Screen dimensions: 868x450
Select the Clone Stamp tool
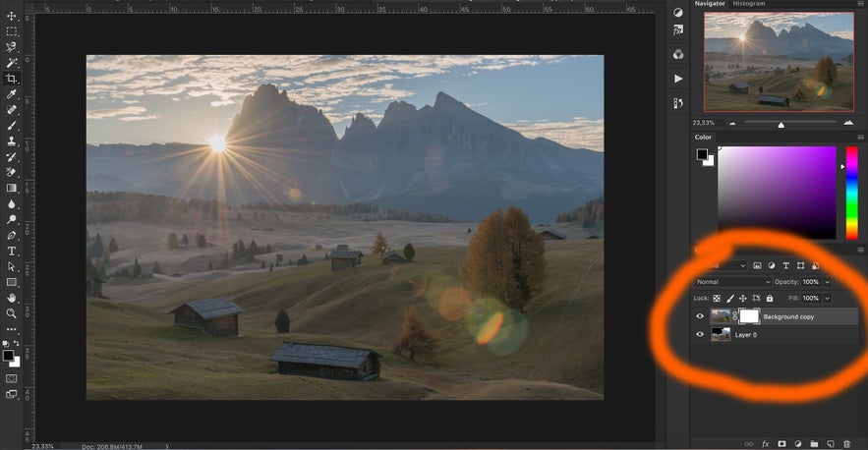[11, 141]
